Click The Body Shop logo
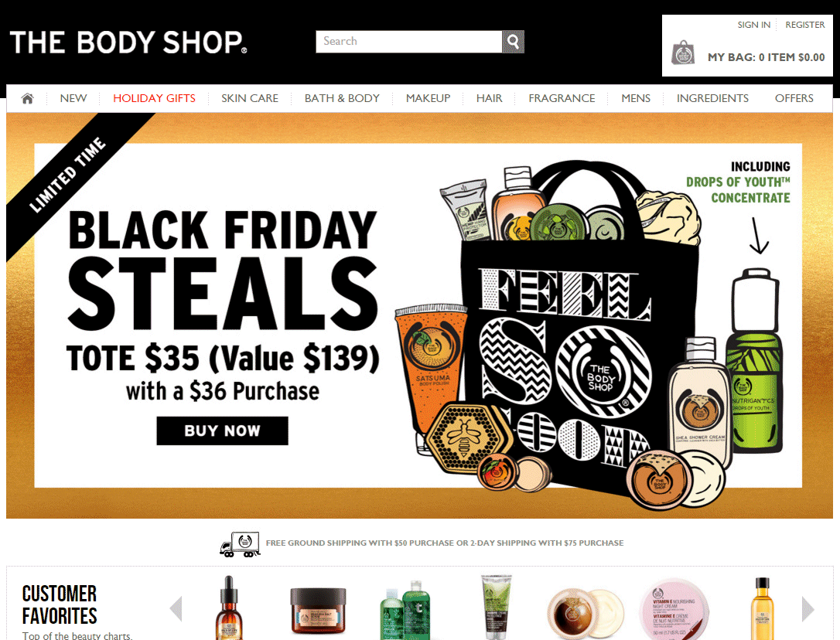 (x=128, y=43)
